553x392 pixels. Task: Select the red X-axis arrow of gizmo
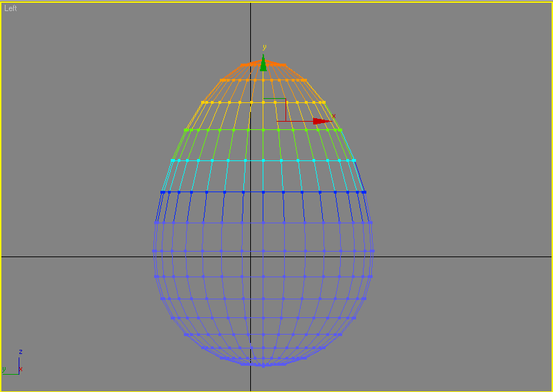321,121
